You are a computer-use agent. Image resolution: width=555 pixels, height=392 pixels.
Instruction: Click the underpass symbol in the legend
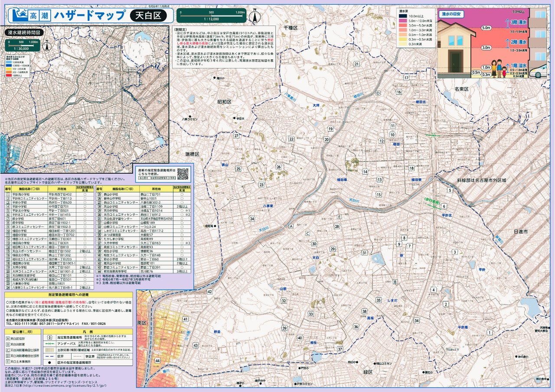point(49,343)
